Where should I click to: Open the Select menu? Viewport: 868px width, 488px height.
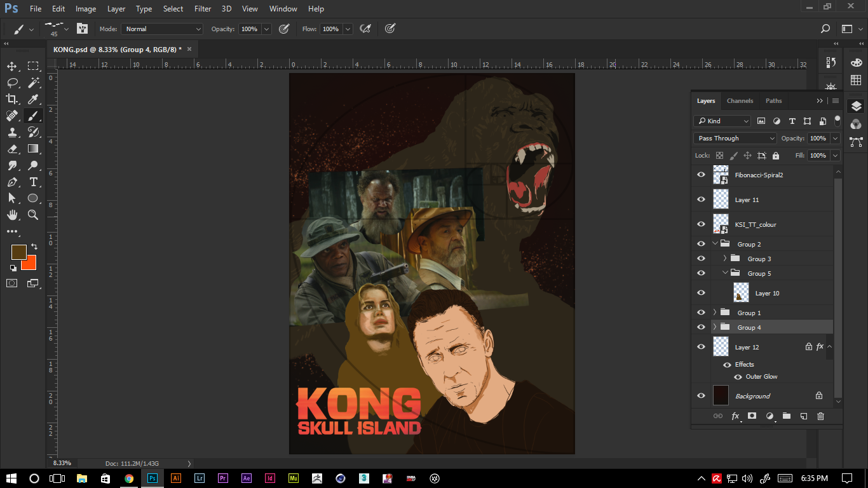tap(173, 9)
